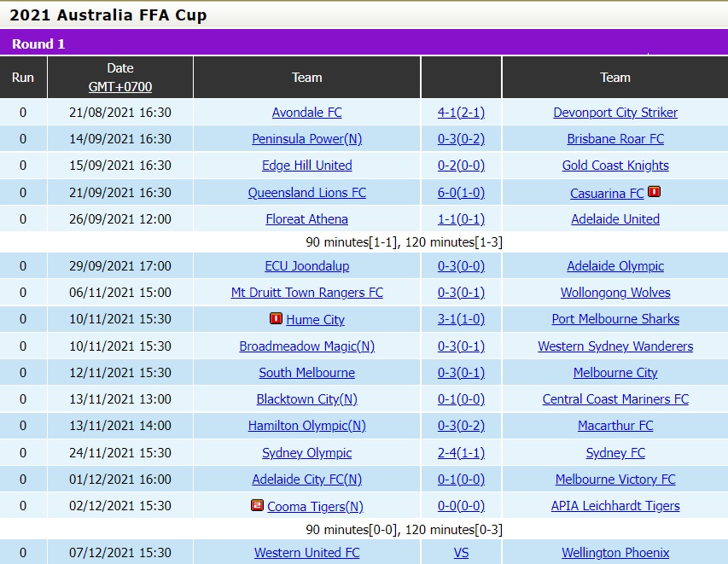Click the red icon beside Cooma Tigers(N)
Viewport: 728px width, 564px height.
tap(254, 505)
